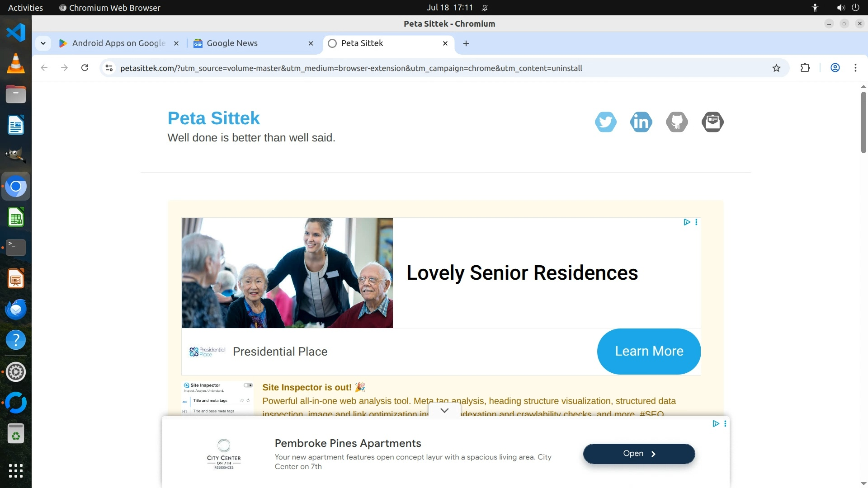Open Chromium three-dot menu

855,68
